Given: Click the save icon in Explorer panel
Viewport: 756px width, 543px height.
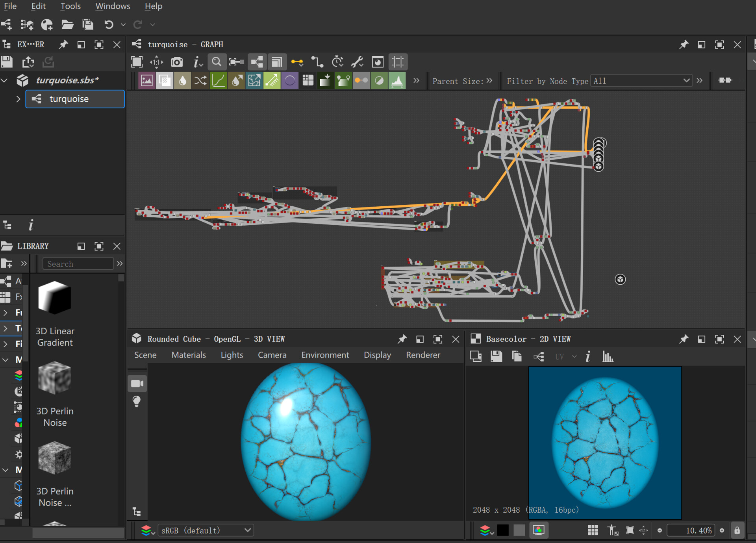Looking at the screenshot, I should point(7,62).
